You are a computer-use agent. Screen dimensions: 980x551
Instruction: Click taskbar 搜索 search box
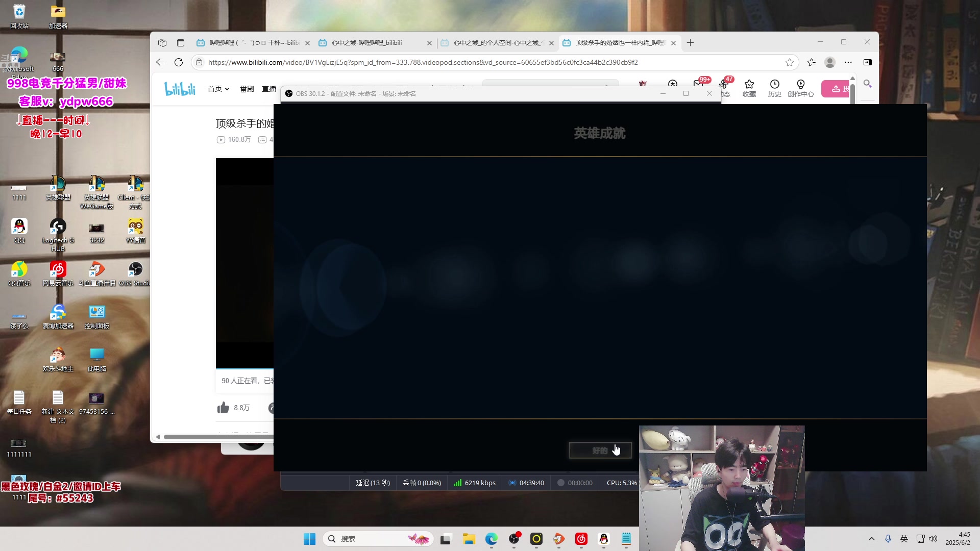pyautogui.click(x=378, y=539)
